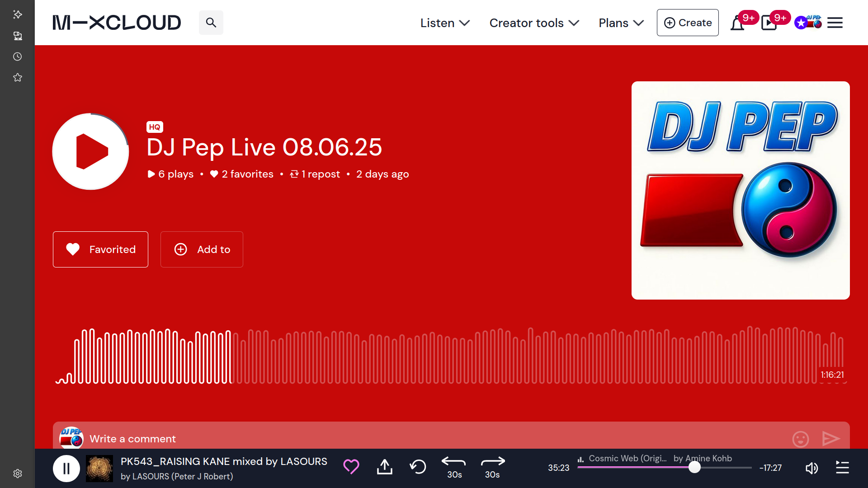Share the track using the upload icon
The height and width of the screenshot is (488, 868).
tap(384, 467)
